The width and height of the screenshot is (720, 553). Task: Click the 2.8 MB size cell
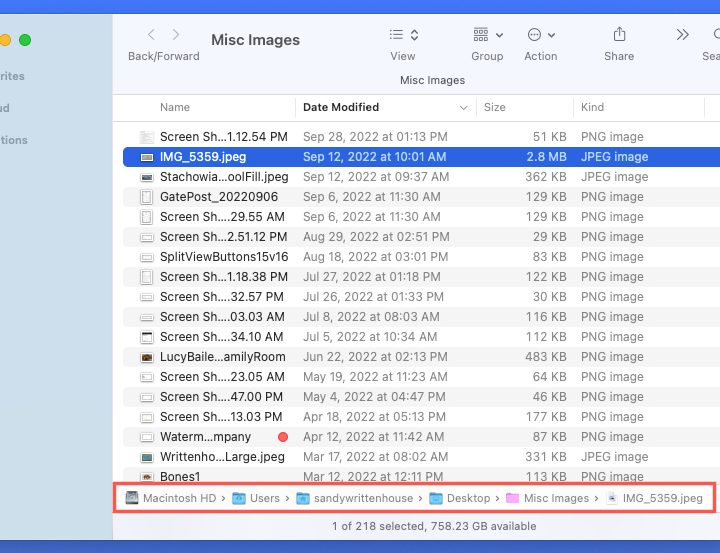[x=546, y=157]
